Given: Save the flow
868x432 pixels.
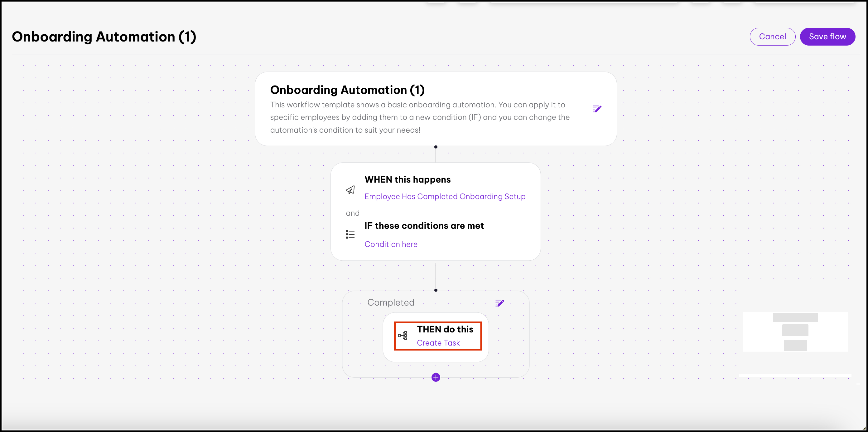Looking at the screenshot, I should click(x=827, y=37).
